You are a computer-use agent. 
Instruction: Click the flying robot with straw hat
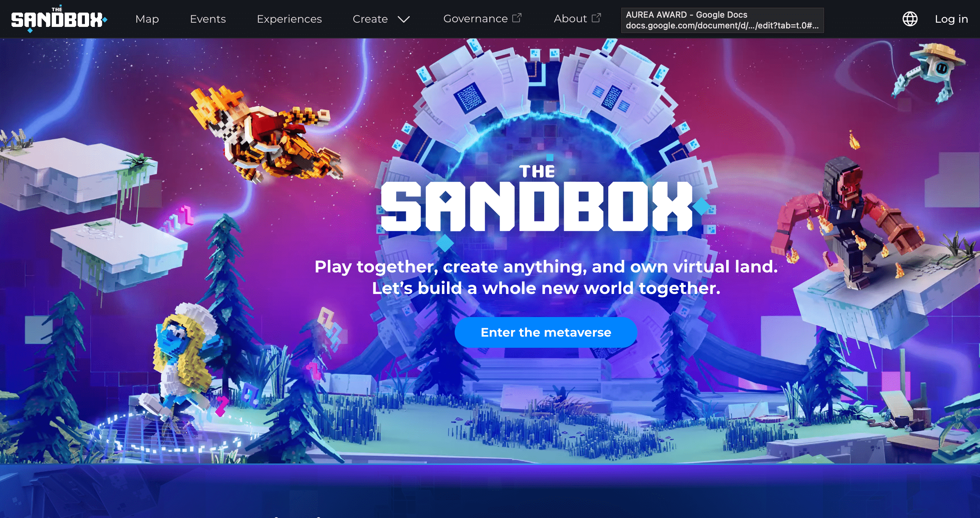click(929, 73)
